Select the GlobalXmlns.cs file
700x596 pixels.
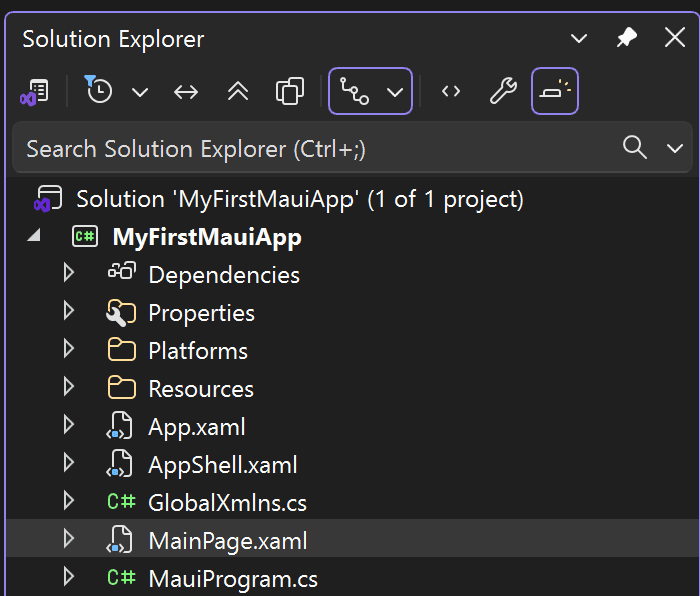pos(228,504)
